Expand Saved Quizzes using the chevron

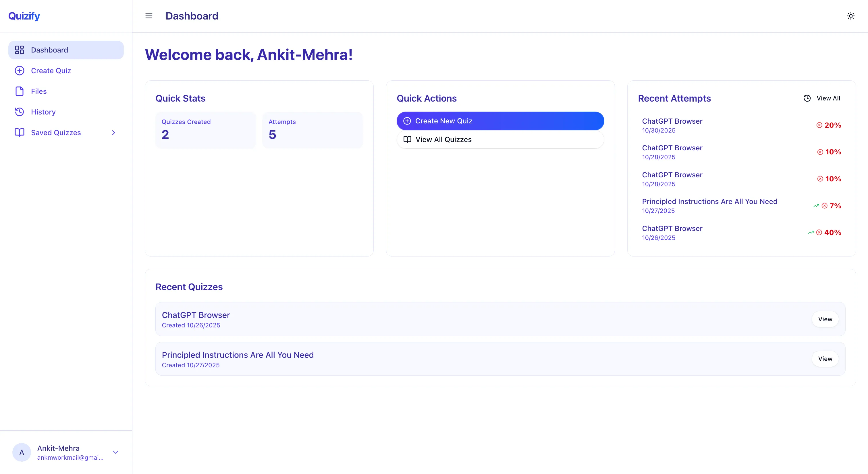tap(113, 133)
